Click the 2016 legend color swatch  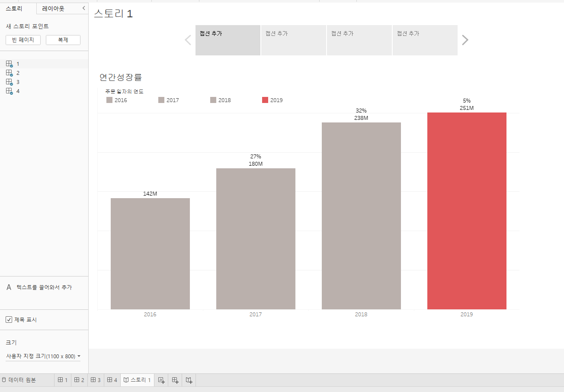(109, 100)
